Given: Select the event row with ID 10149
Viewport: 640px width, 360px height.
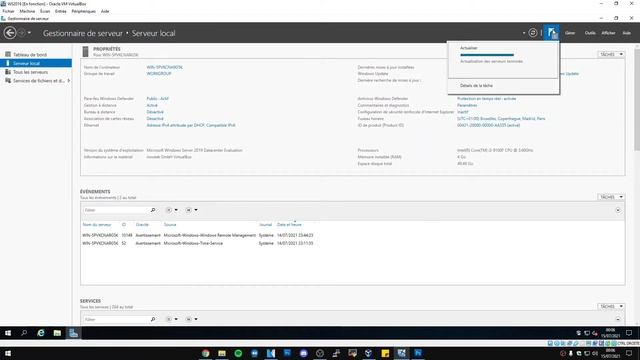Looking at the screenshot, I should click(x=198, y=235).
